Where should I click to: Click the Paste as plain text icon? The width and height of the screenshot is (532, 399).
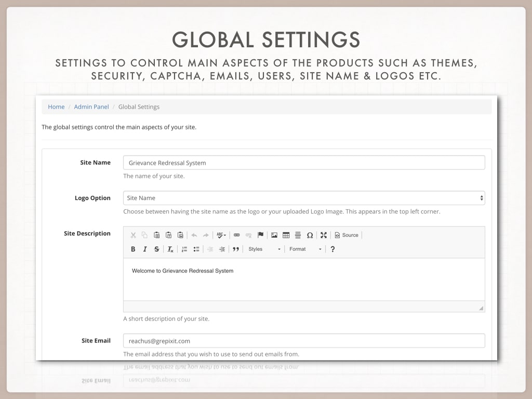tap(168, 235)
